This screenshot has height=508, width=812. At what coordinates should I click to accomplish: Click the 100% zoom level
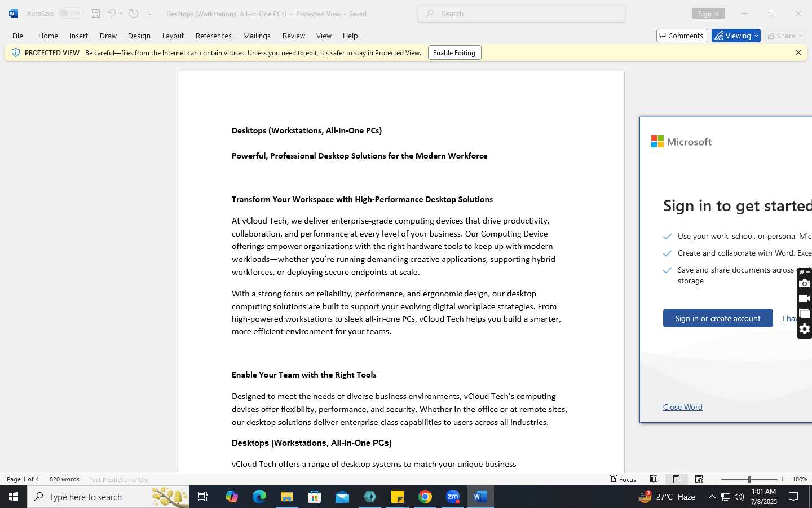[800, 479]
